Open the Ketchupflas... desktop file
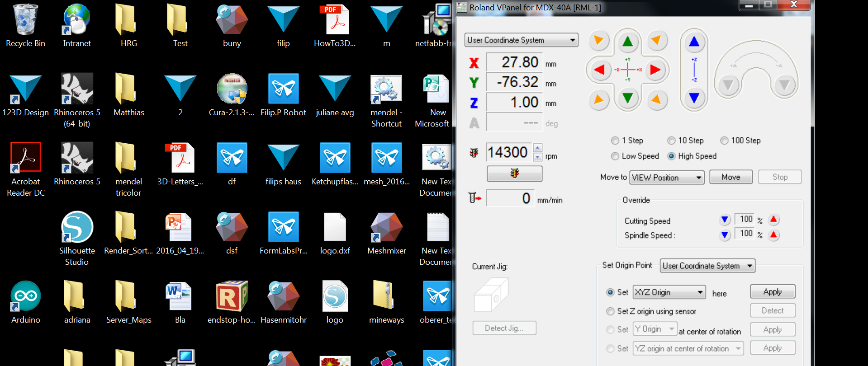 click(x=335, y=164)
